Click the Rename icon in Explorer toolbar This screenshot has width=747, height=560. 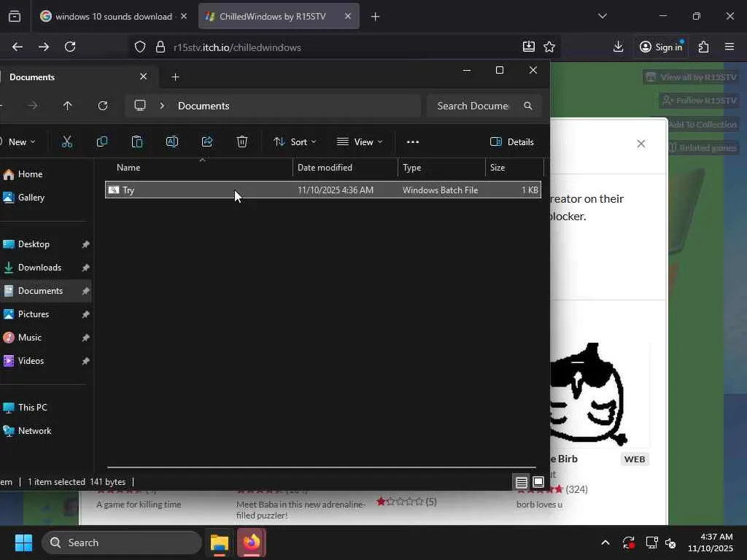coord(172,142)
